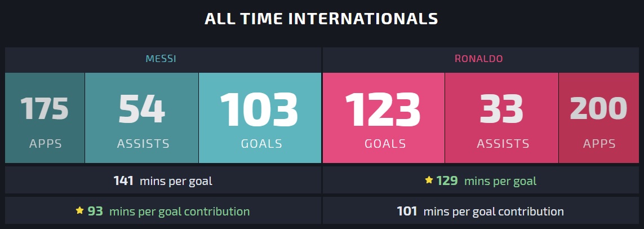644x229 pixels.
Task: Select Ronaldo's 200 apps tile
Action: pyautogui.click(x=599, y=118)
